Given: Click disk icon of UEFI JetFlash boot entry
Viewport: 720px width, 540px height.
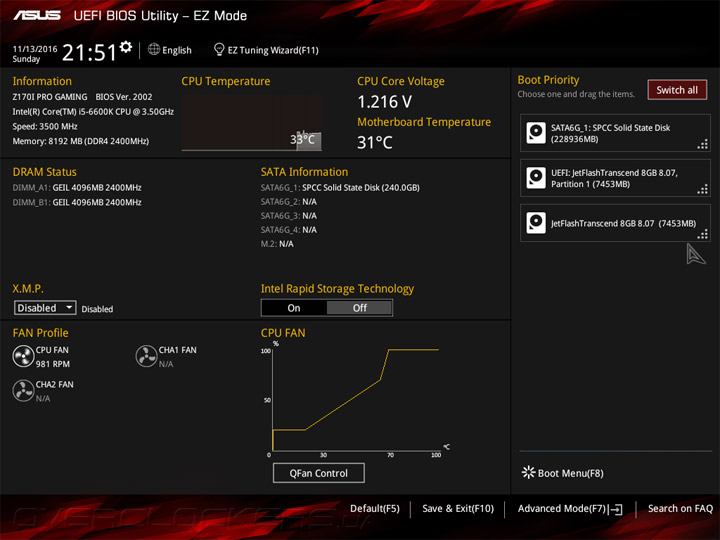Looking at the screenshot, I should pos(536,178).
